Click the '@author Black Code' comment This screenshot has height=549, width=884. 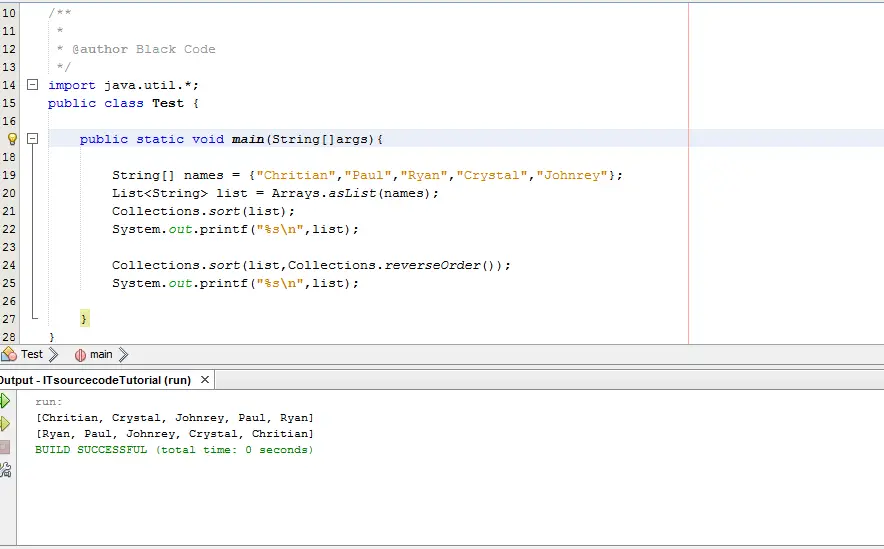point(144,49)
